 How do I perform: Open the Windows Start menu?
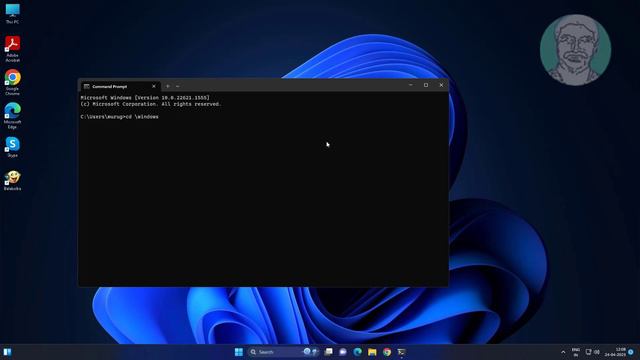(239, 352)
